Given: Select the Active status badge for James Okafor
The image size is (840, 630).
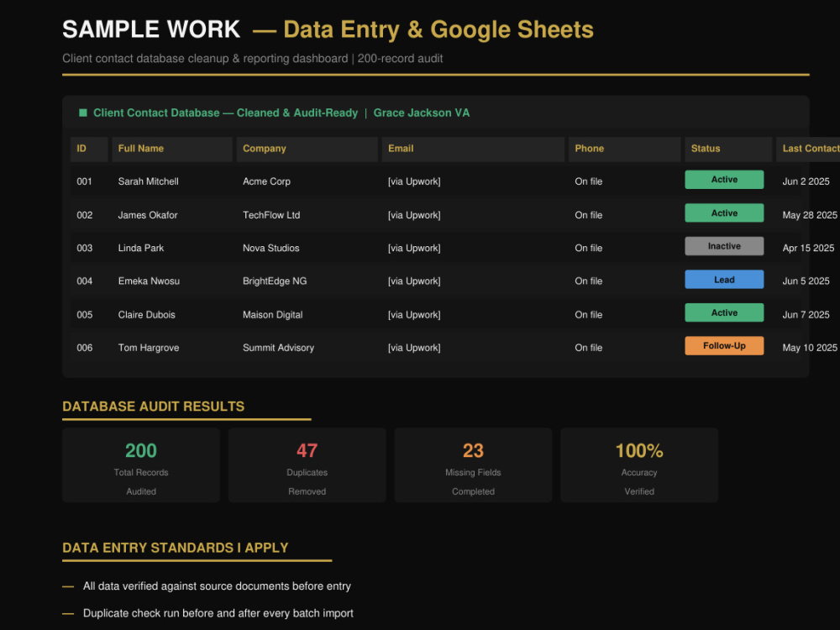Looking at the screenshot, I should 724,213.
